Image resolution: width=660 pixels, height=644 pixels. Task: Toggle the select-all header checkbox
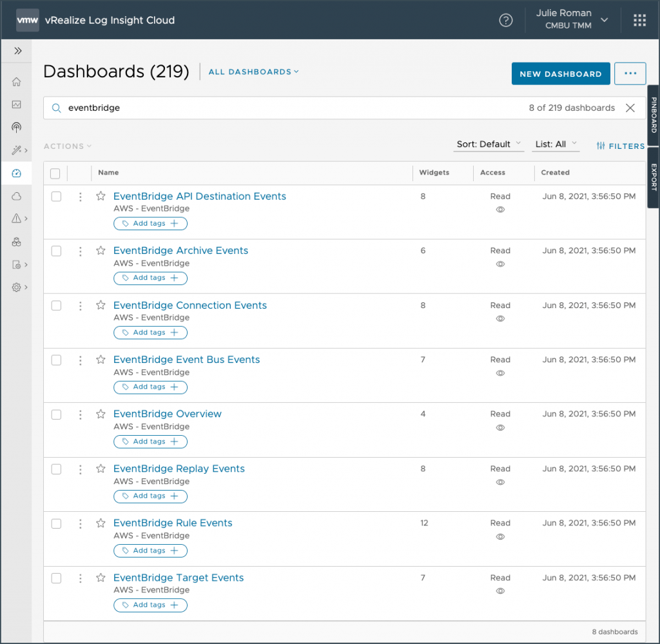click(55, 173)
